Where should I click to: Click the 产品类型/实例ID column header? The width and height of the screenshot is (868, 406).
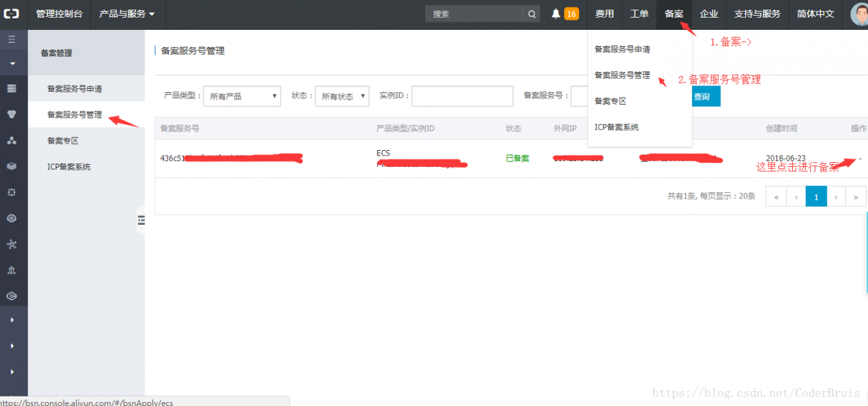point(406,128)
